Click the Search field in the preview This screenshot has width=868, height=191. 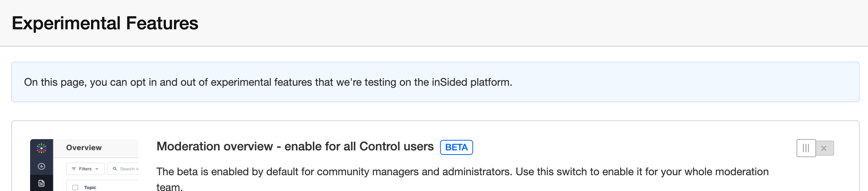pyautogui.click(x=123, y=169)
